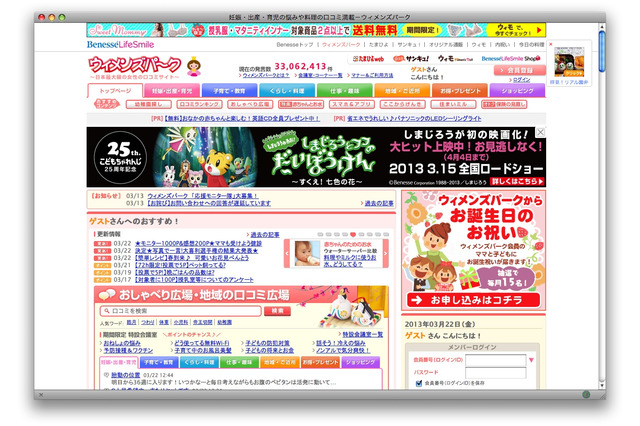This screenshot has width=640, height=426.
Task: Open the ウィメンズパークとは? link
Action: coord(266,75)
